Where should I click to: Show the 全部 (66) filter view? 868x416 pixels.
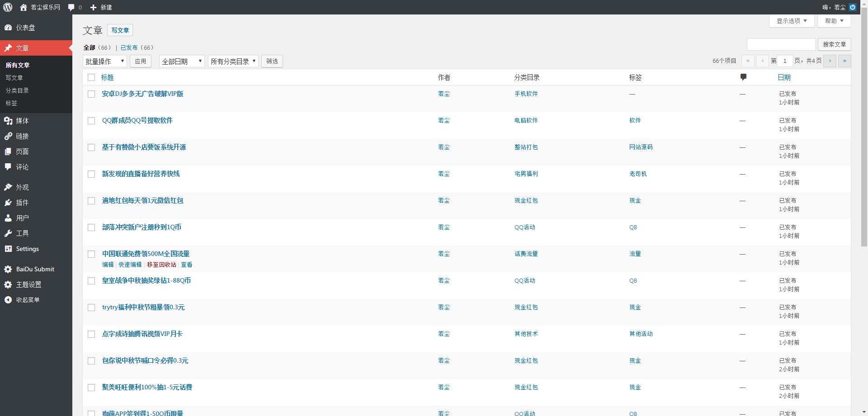(97, 47)
